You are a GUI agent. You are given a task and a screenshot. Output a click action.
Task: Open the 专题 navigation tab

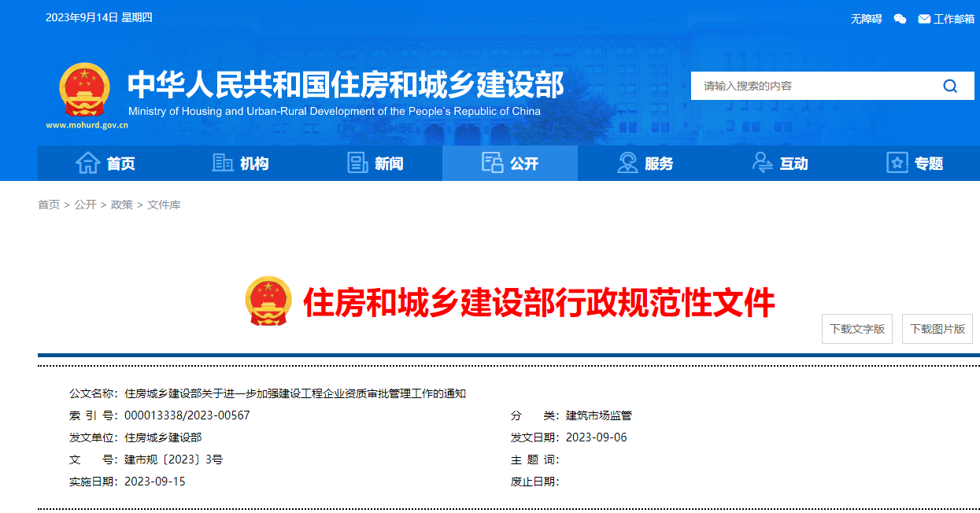pos(915,163)
